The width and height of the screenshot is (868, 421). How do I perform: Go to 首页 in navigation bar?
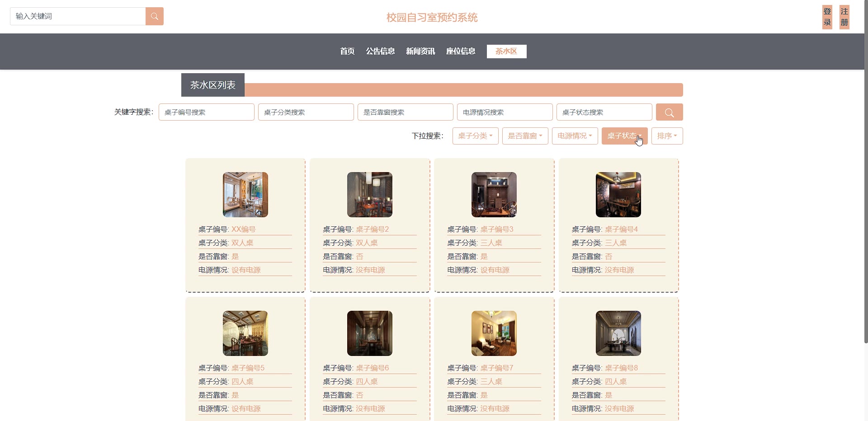(x=347, y=51)
